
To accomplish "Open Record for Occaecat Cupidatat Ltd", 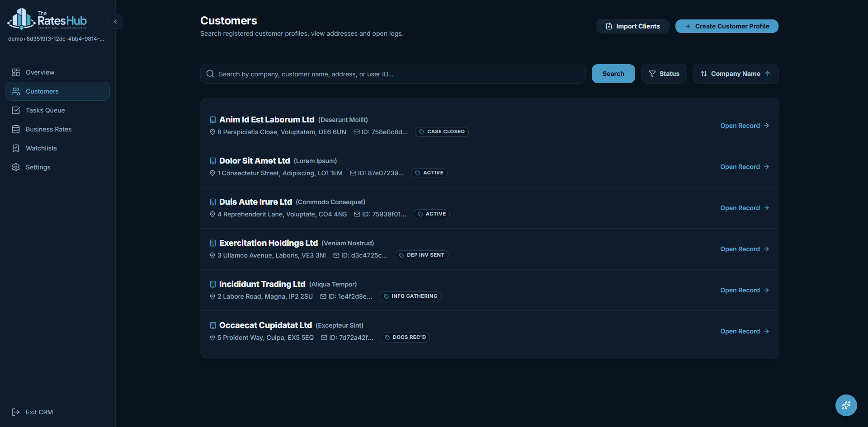I will (745, 331).
